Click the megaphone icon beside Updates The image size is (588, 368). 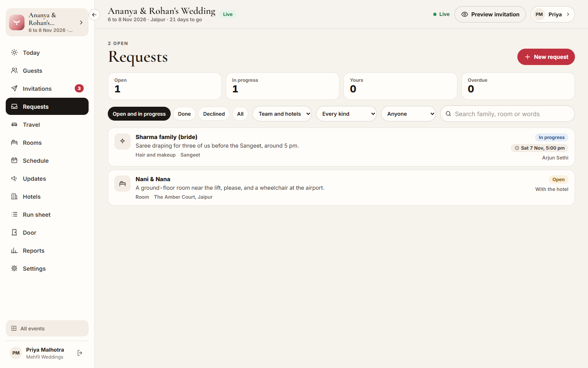tap(14, 178)
